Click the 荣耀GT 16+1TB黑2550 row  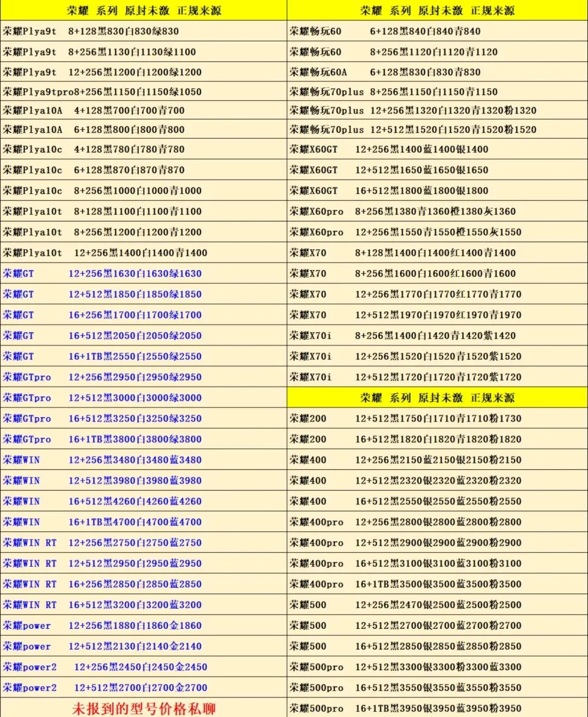coord(144,356)
